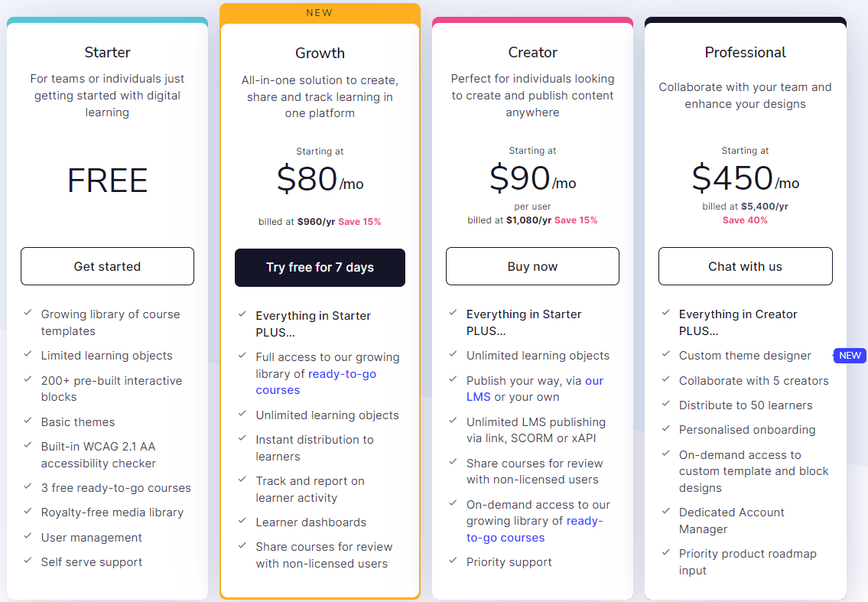Click the Buy now button
Viewport: 868px width, 602px height.
(532, 266)
